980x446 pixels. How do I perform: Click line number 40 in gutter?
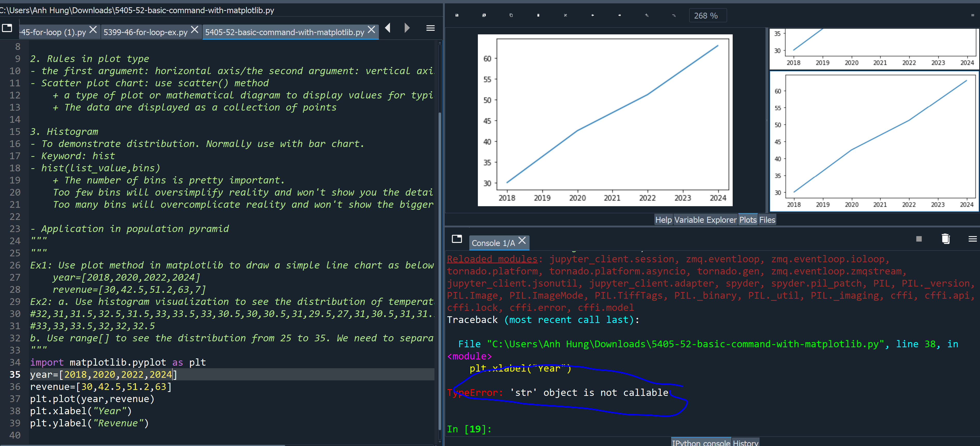(15, 435)
